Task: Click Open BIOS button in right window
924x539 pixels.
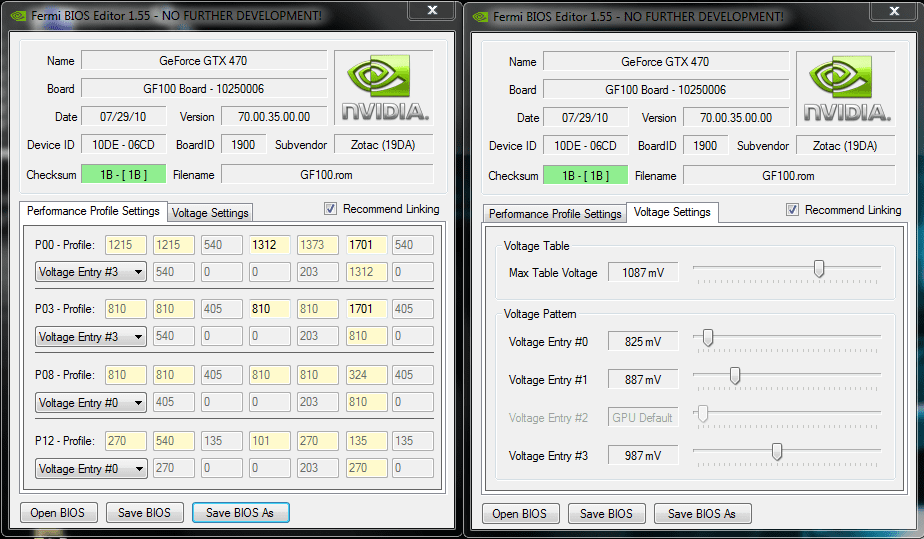Action: tap(520, 514)
